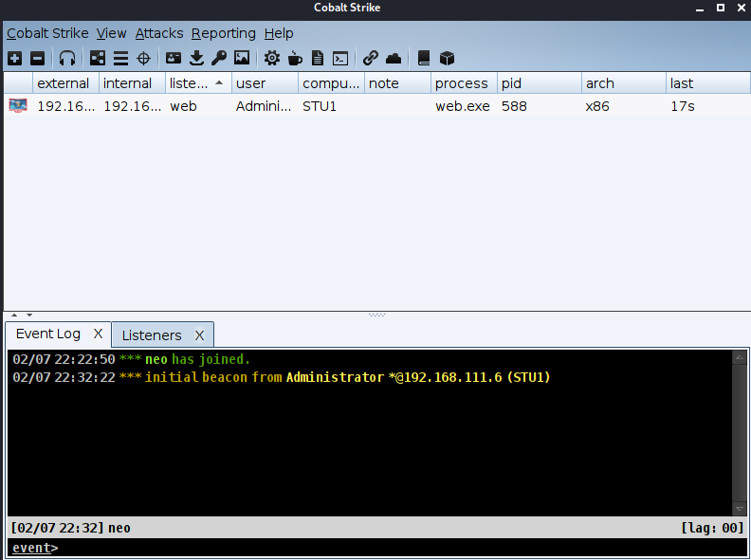751x560 pixels.
Task: Collapse top pane with split up arrow
Action: click(14, 315)
